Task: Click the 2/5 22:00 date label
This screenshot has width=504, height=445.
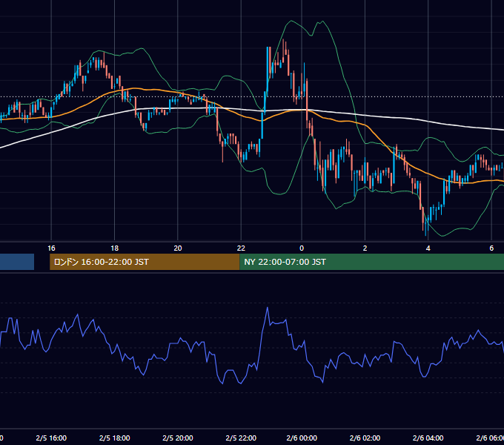Action: (x=241, y=438)
